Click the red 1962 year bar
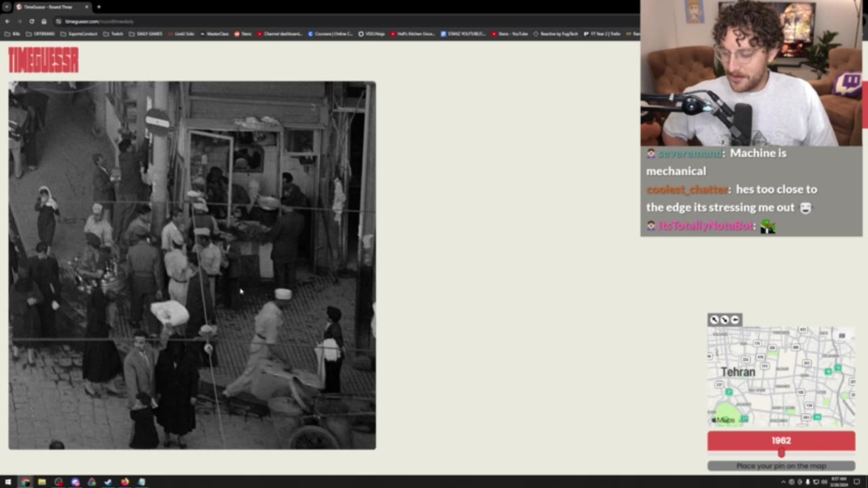The height and width of the screenshot is (488, 868). (781, 441)
